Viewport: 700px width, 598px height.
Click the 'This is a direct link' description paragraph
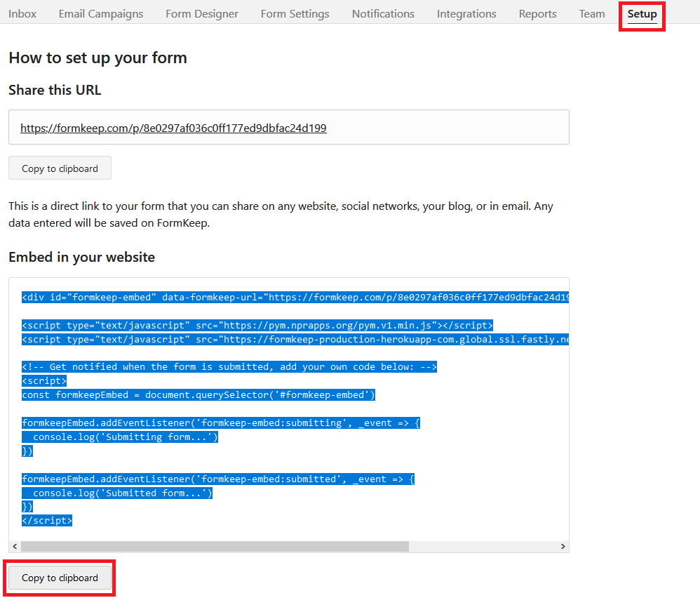[x=281, y=214]
